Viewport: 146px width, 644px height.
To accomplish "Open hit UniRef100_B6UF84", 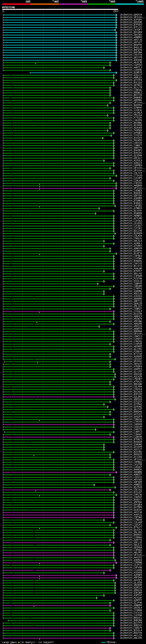I will point(131,45).
